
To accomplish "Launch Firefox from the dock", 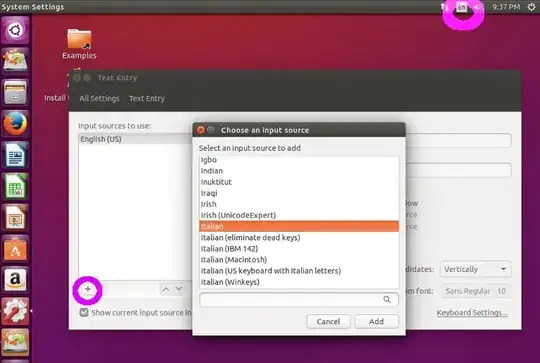I will pyautogui.click(x=15, y=123).
